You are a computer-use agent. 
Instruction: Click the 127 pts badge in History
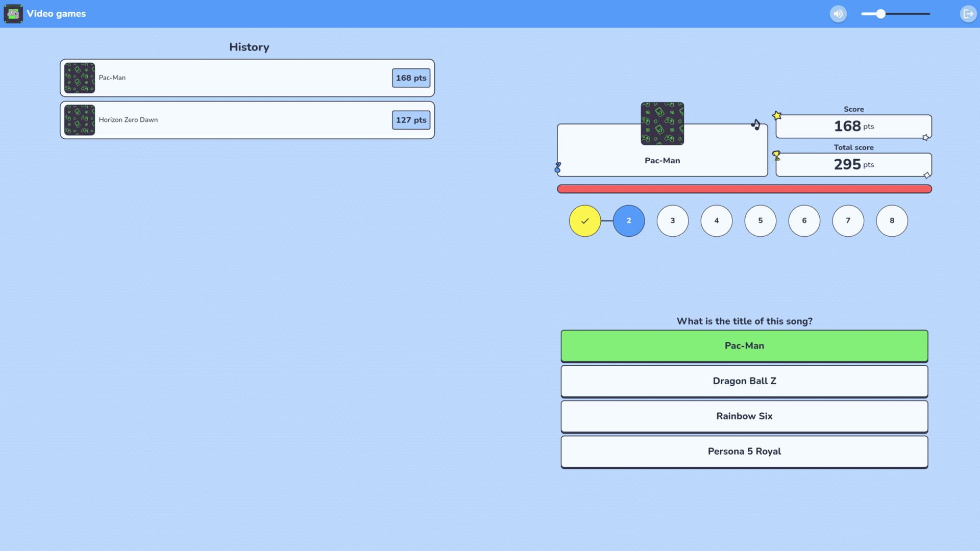[411, 120]
